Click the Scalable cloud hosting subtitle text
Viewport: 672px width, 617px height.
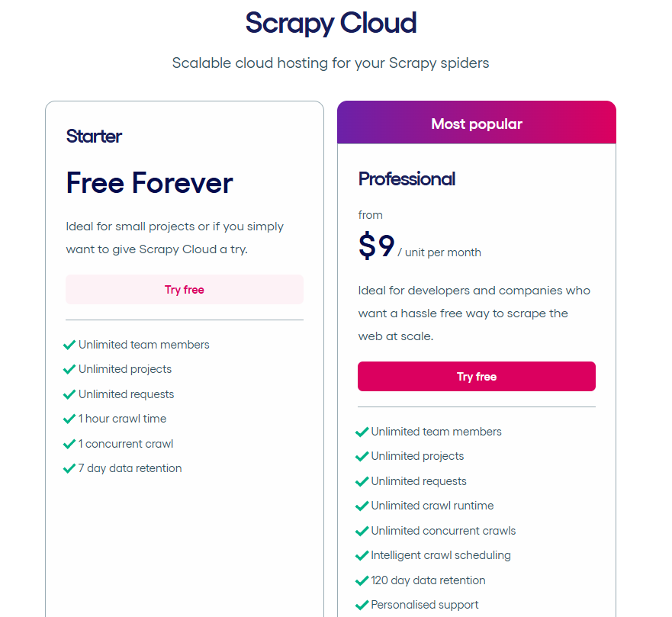330,63
